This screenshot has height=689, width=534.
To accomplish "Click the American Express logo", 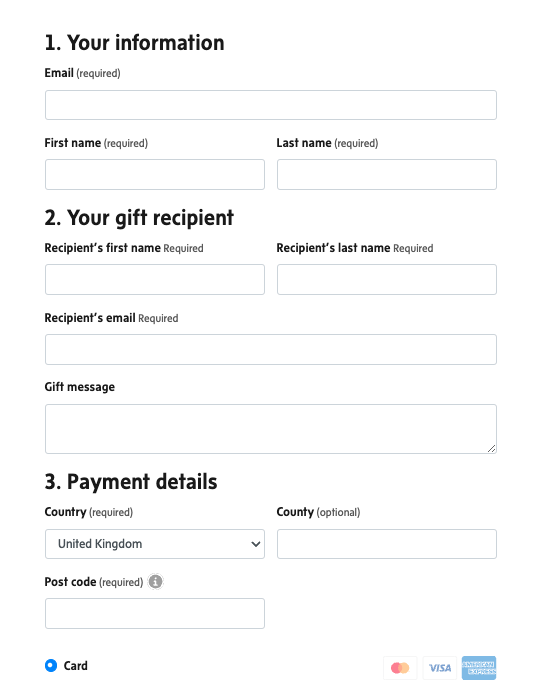I will (x=479, y=668).
